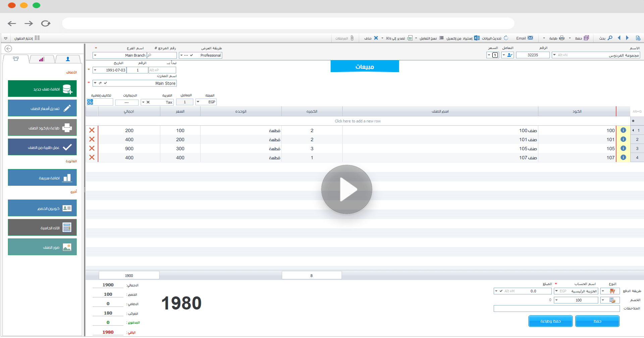
Task: Go to previous record arrow
Action: [x=619, y=38]
